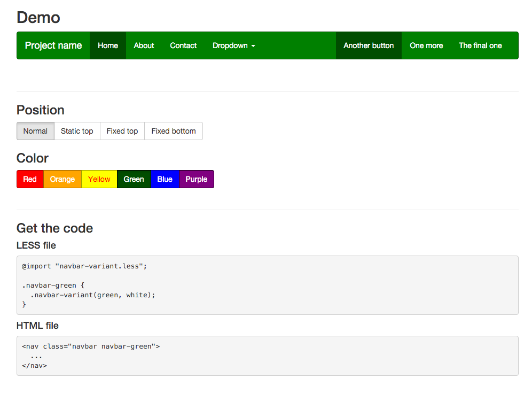
Task: Choose the Fixed bottom position
Action: coord(174,131)
